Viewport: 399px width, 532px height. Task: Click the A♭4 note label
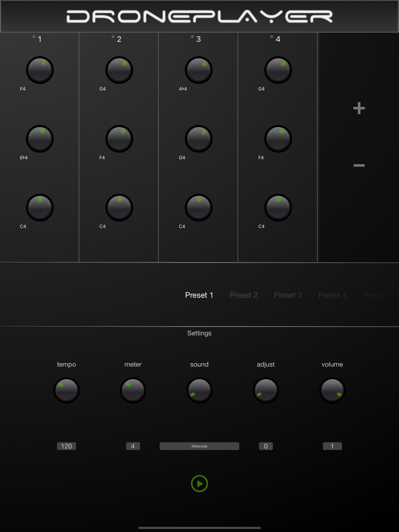point(183,89)
